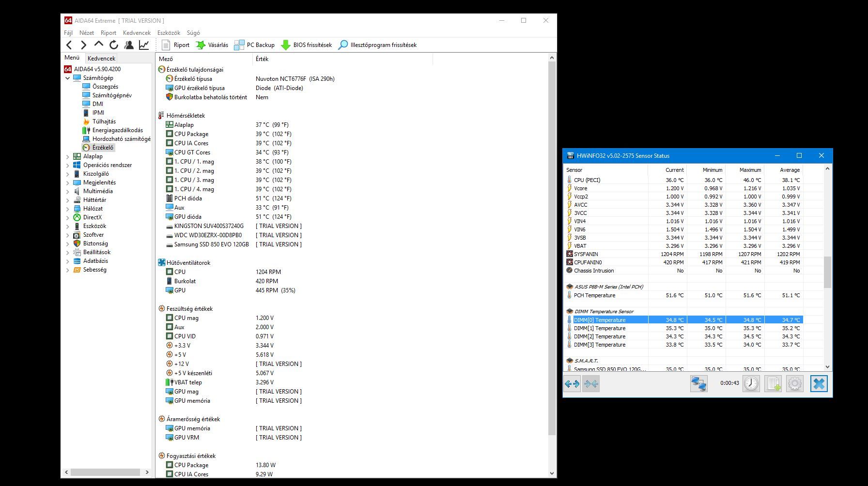Viewport: 868px width, 486px height.
Task: Select Biztonság tree item
Action: [95, 243]
